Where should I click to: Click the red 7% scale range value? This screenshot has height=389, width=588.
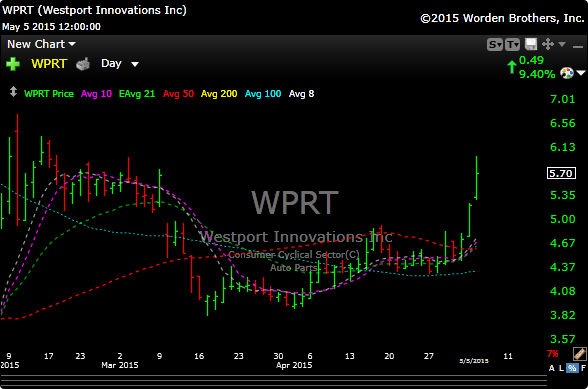coord(553,354)
